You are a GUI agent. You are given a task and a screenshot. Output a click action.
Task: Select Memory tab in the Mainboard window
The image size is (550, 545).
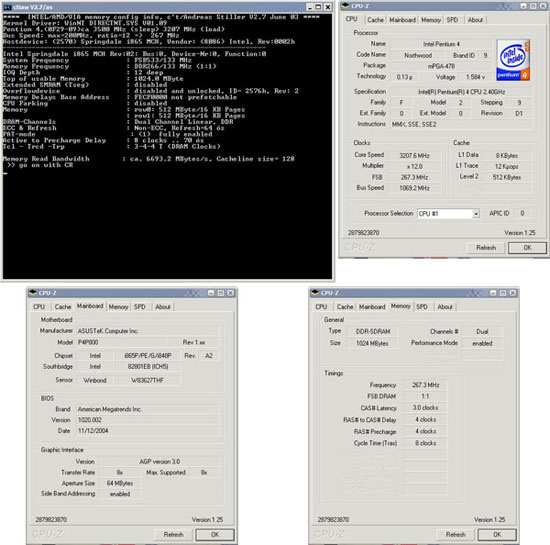click(118, 307)
